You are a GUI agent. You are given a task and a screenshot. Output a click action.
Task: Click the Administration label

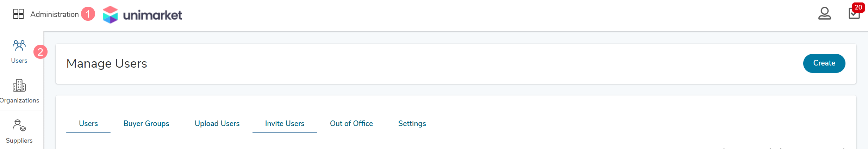point(55,14)
